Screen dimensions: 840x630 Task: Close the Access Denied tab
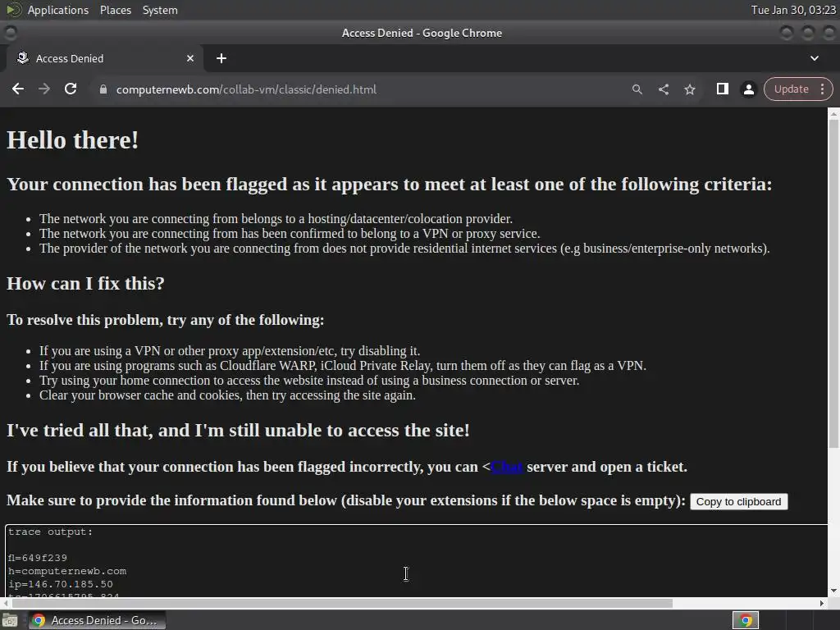click(189, 58)
